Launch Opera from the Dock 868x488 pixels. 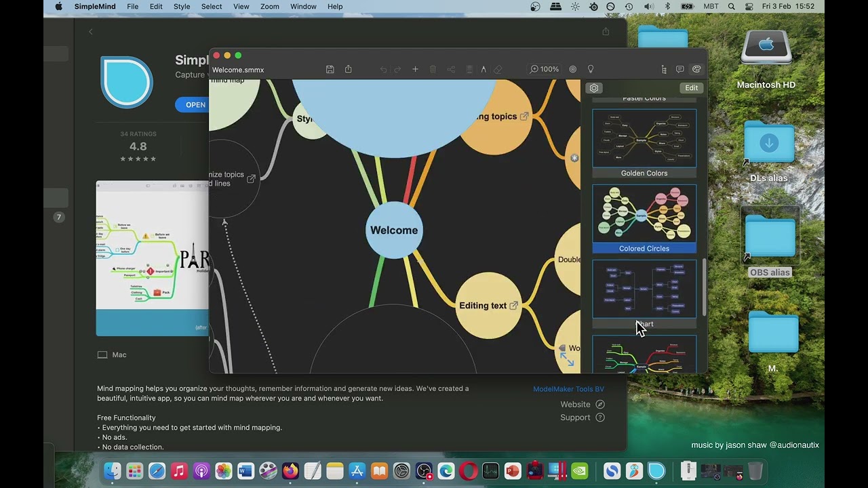pos(468,470)
